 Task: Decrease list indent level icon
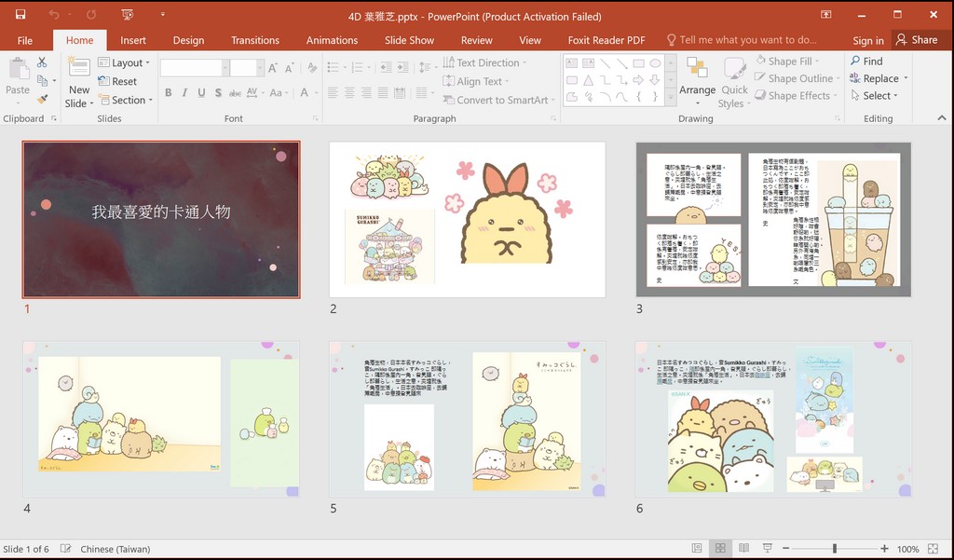click(x=386, y=68)
